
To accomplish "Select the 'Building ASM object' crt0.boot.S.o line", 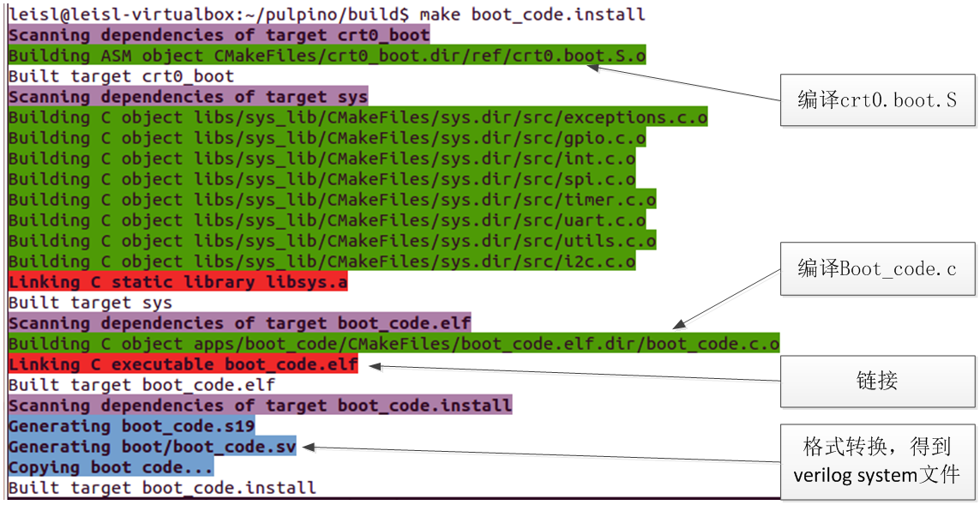I will (x=327, y=56).
